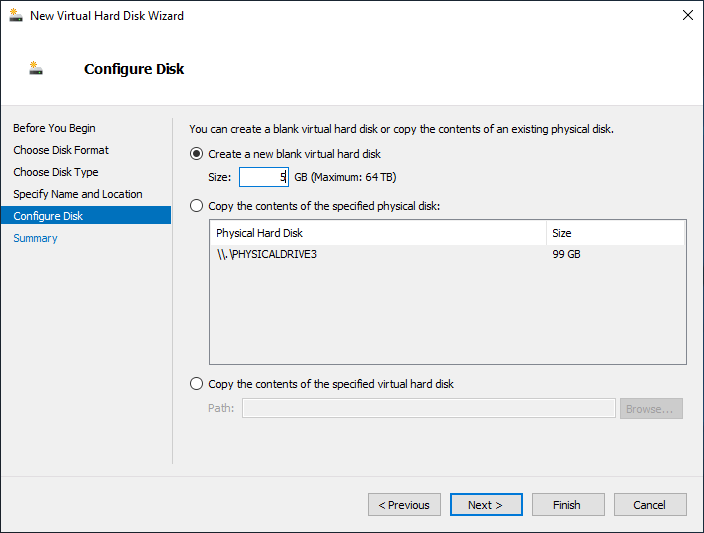Click the Size column header
Viewport: 704px width, 533px height.
click(x=616, y=233)
